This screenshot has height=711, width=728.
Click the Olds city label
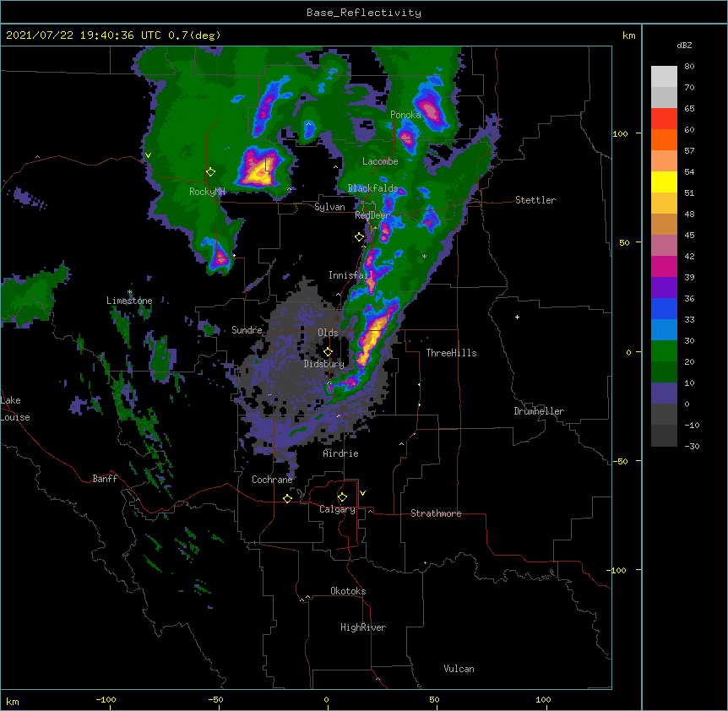[x=328, y=333]
